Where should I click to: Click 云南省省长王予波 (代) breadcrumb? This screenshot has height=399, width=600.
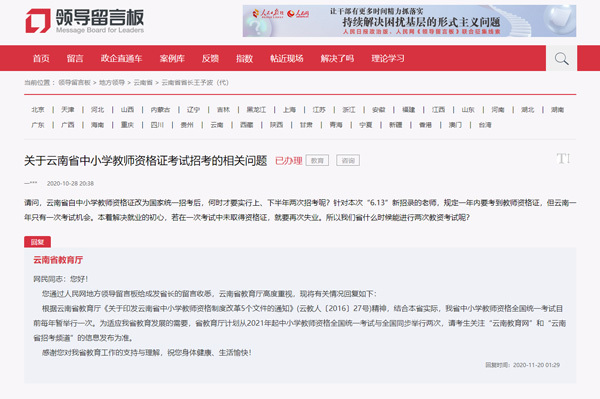[x=195, y=83]
